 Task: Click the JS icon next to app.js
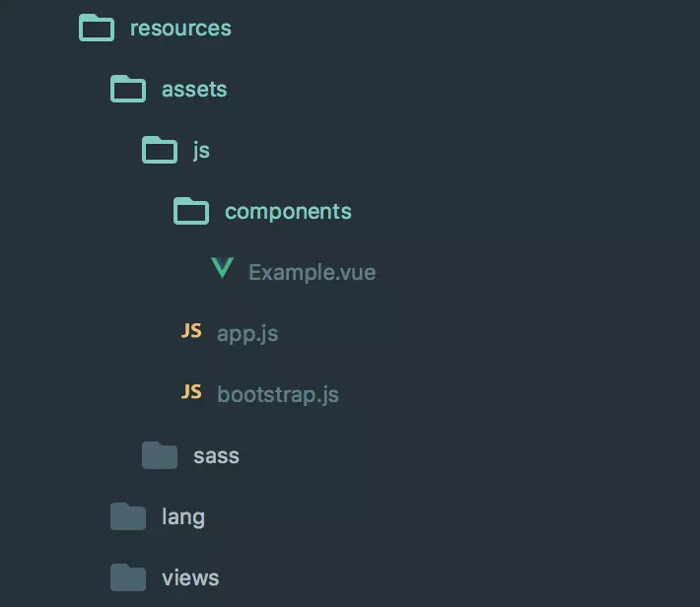pos(191,332)
